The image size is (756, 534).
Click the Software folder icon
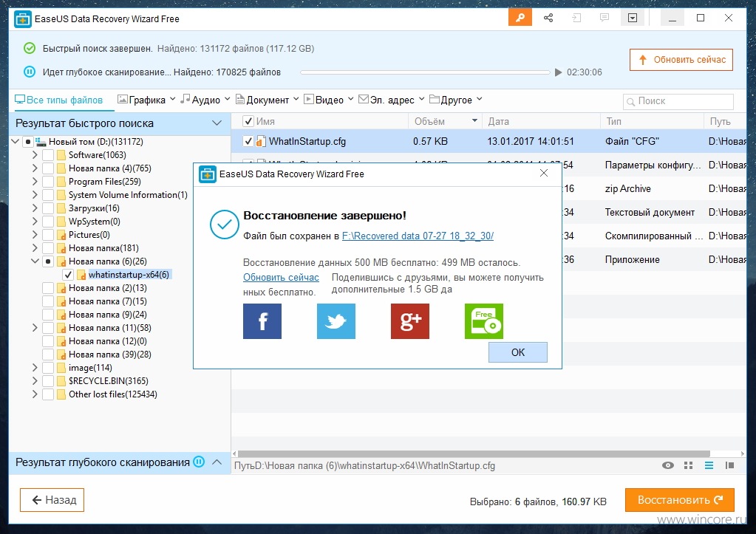coord(61,155)
